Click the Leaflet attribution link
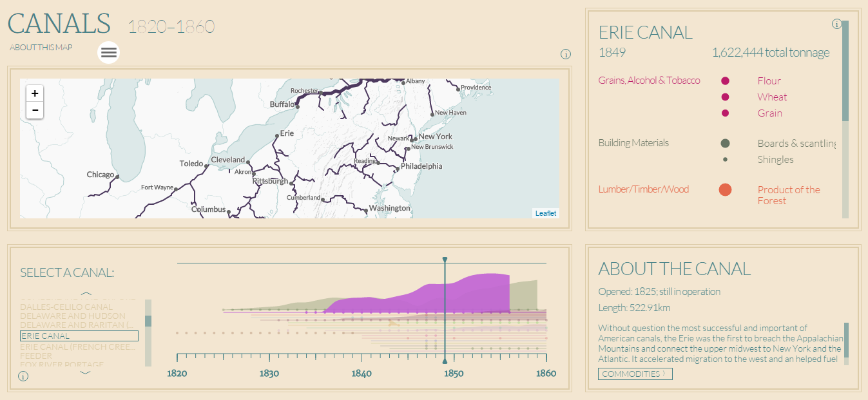 pyautogui.click(x=546, y=213)
